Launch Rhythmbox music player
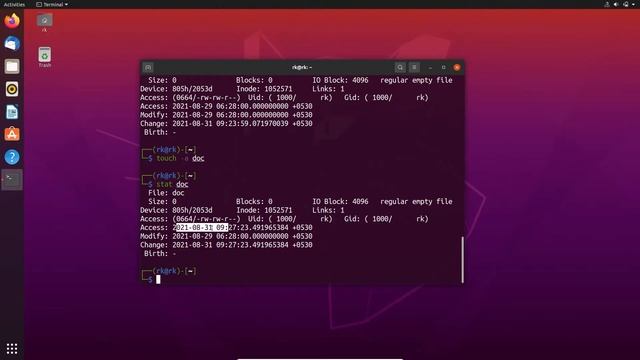This screenshot has height=360, width=640. 12,89
